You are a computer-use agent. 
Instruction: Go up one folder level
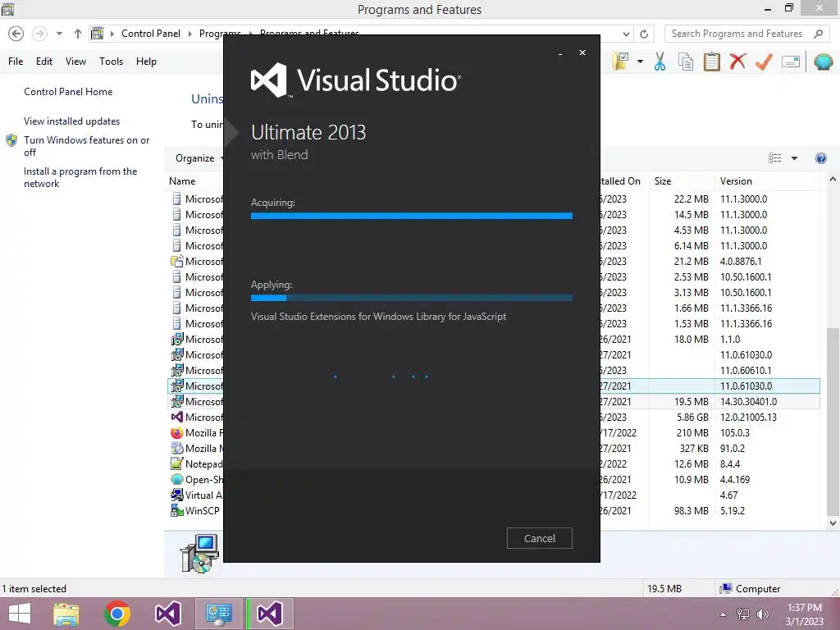point(78,34)
